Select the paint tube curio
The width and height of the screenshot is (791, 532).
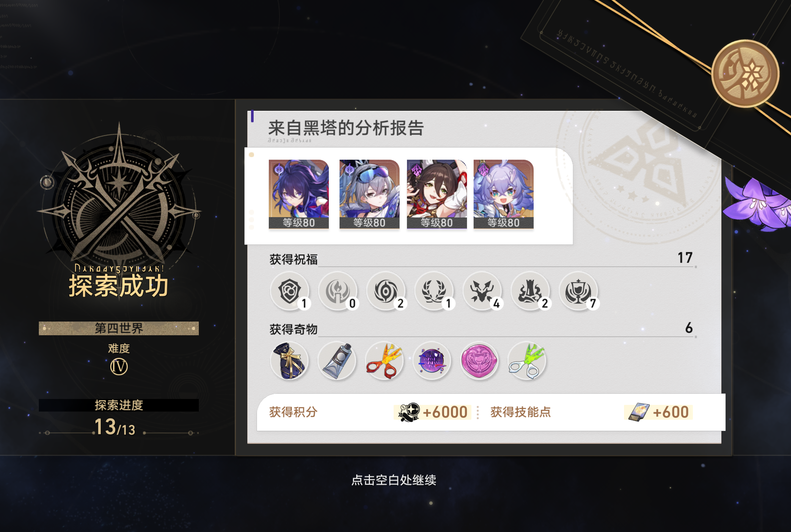coord(336,361)
